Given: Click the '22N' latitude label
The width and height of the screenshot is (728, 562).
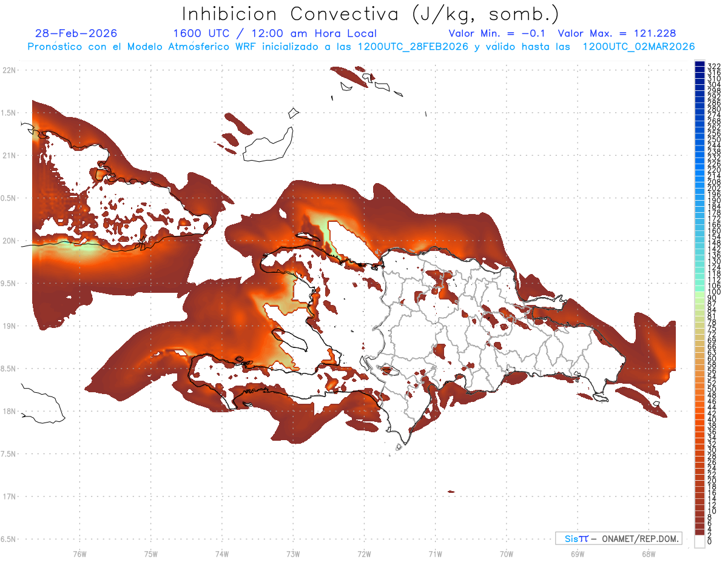Looking at the screenshot, I should coord(8,70).
